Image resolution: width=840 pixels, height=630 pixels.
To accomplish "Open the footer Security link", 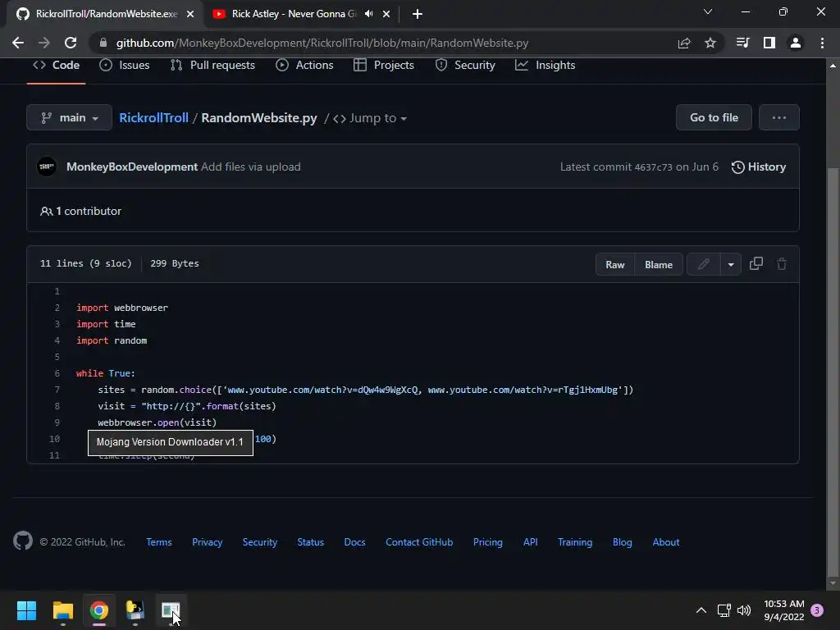I will click(x=260, y=542).
